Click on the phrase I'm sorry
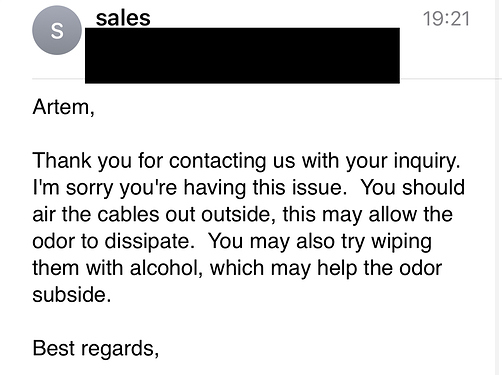This screenshot has width=502, height=375. [73, 188]
